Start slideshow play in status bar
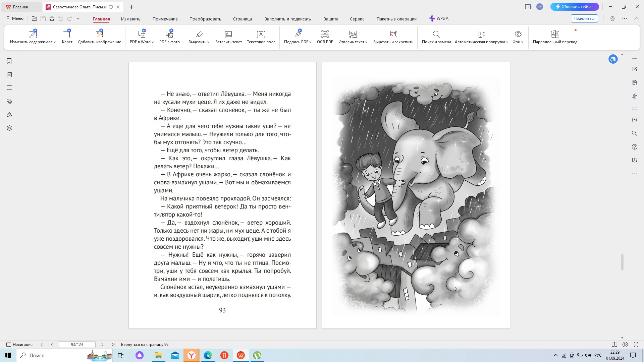 tap(625, 345)
